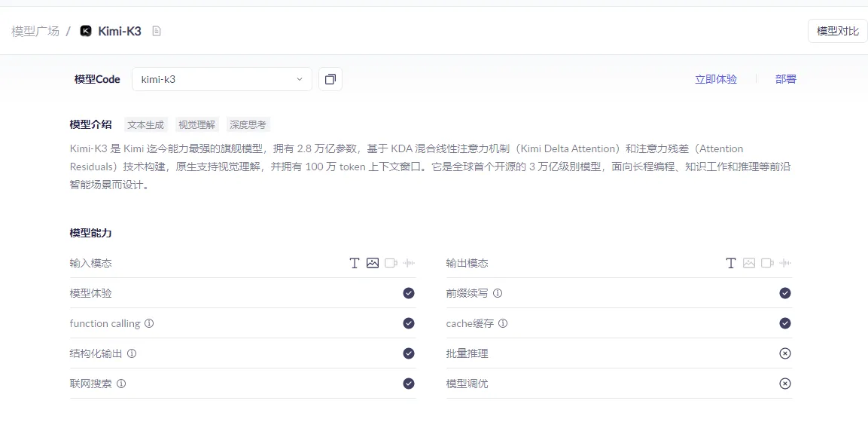Open info icon next to function calling
The height and width of the screenshot is (428, 868).
coord(149,323)
